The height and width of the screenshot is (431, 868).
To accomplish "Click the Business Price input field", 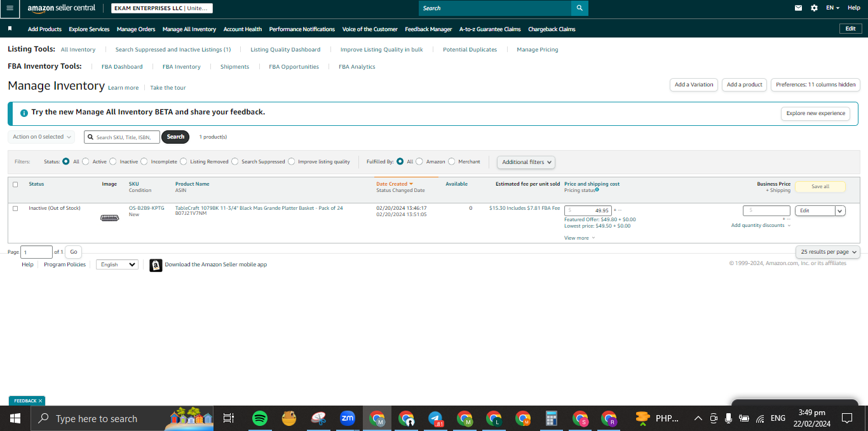I will 766,210.
